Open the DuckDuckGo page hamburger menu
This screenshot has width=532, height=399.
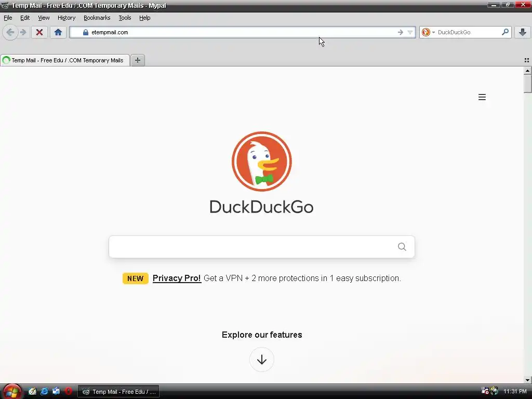point(482,97)
